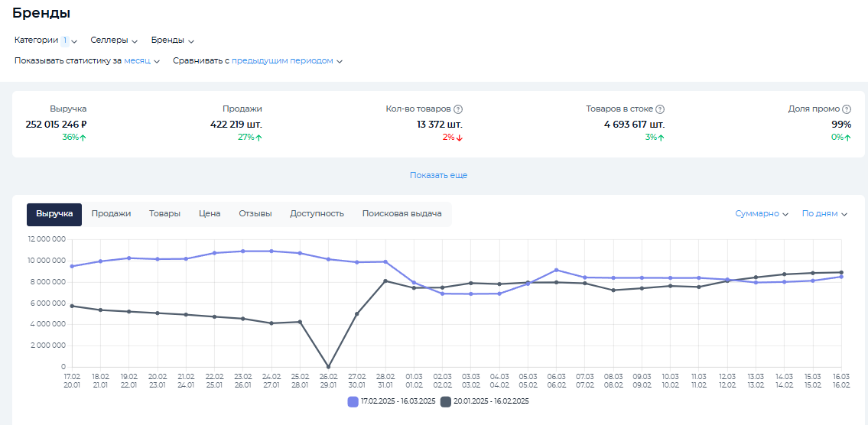Switch to the Продажи chart tab
The image size is (868, 425).
pyautogui.click(x=111, y=214)
